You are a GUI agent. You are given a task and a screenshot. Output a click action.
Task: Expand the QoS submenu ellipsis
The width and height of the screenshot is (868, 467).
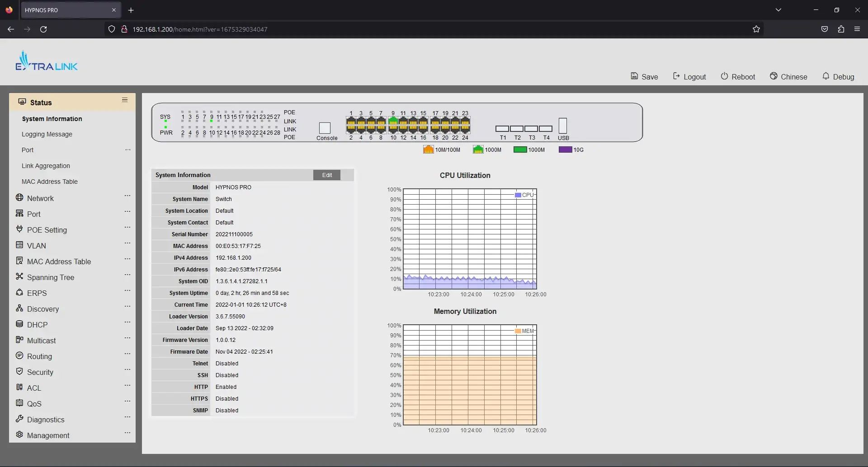tap(127, 402)
